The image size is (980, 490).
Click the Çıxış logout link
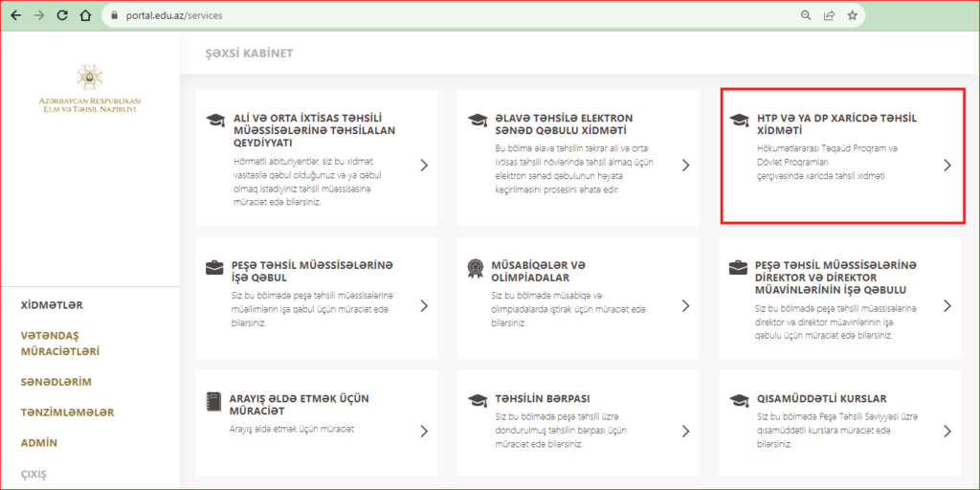[34, 474]
